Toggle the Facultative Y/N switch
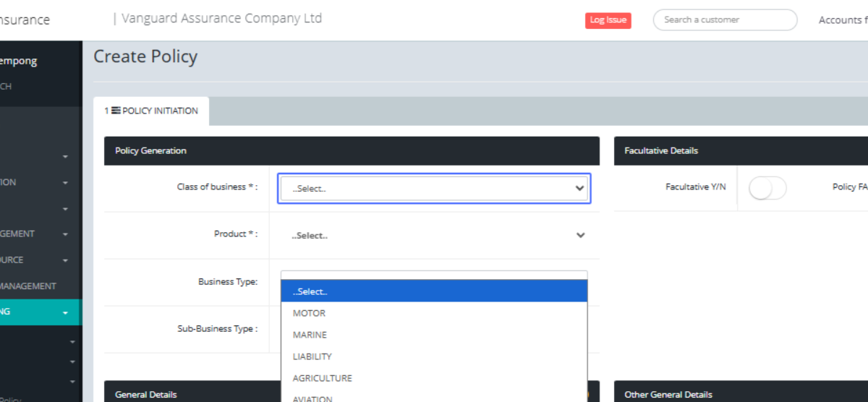The width and height of the screenshot is (868, 402). click(767, 188)
